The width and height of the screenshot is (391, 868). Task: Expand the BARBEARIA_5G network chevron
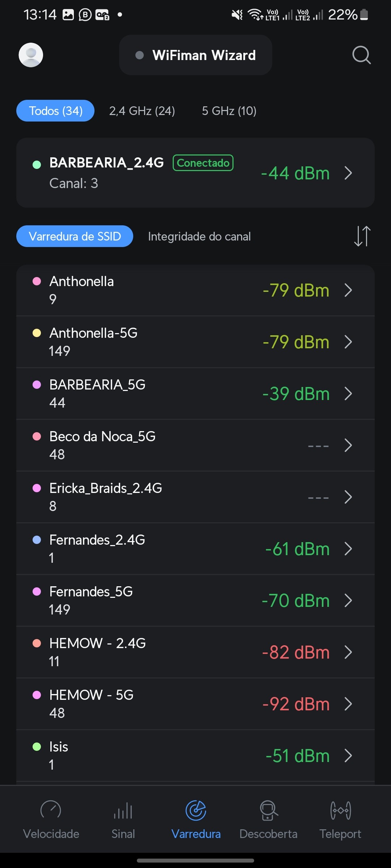coord(348,393)
